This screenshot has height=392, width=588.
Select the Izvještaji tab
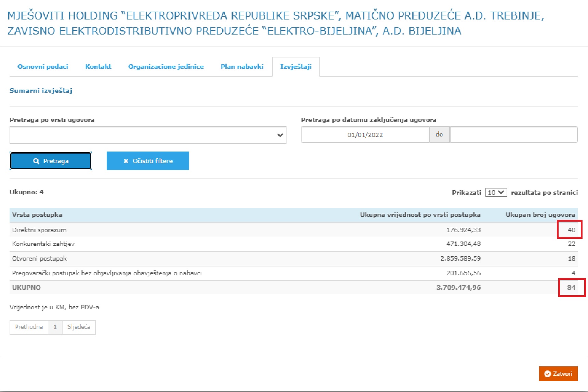pyautogui.click(x=296, y=67)
